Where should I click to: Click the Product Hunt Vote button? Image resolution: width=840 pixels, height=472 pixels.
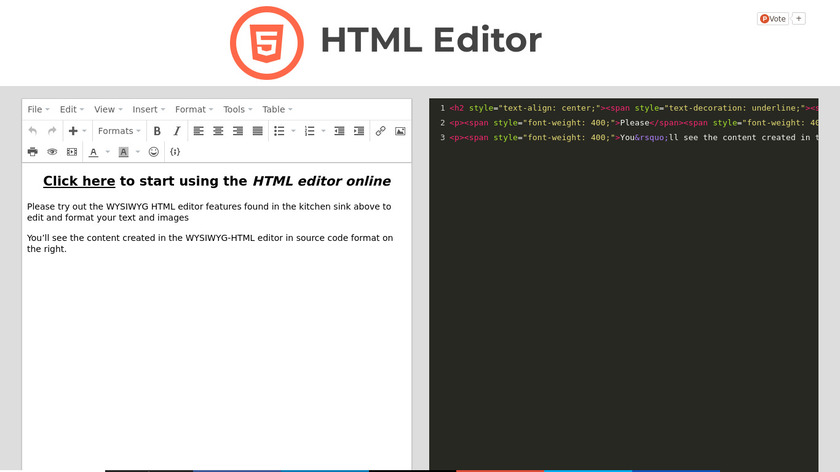pyautogui.click(x=772, y=19)
